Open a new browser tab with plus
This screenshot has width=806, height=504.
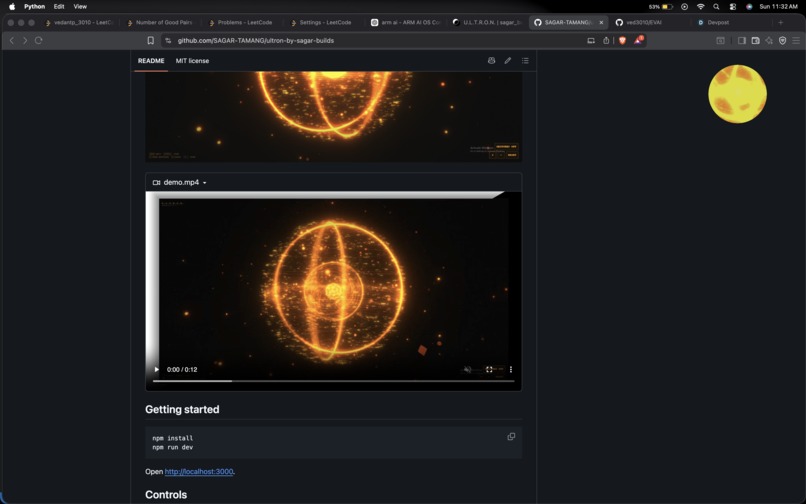point(780,22)
